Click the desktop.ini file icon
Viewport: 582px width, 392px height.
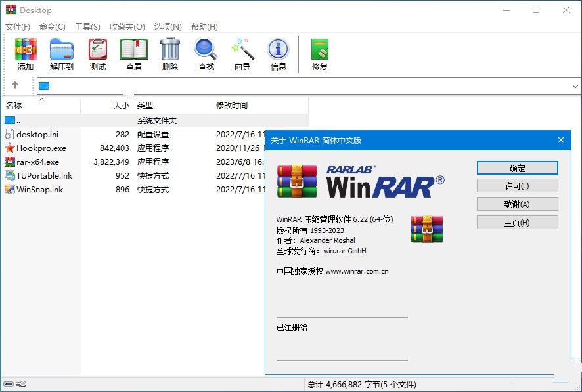10,134
